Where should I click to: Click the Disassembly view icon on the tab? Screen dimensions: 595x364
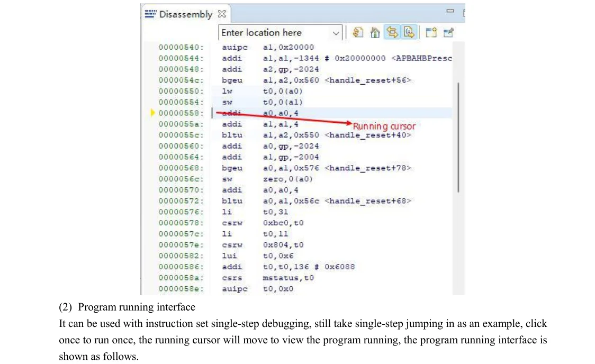(150, 14)
